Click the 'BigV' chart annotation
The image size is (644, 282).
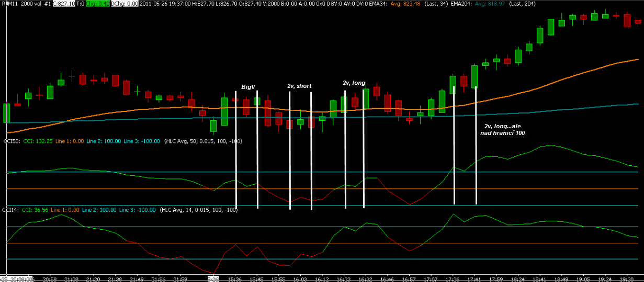pyautogui.click(x=248, y=87)
